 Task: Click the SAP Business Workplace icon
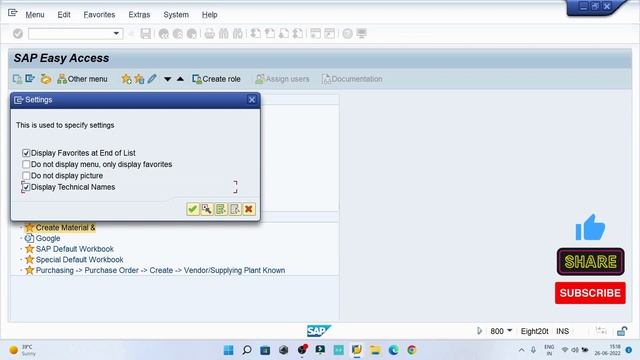pos(46,79)
